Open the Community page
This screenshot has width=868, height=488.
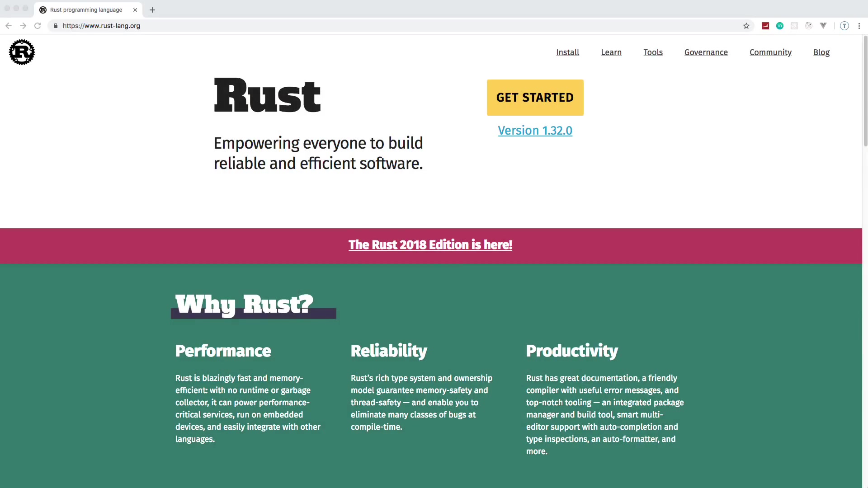[x=770, y=52]
